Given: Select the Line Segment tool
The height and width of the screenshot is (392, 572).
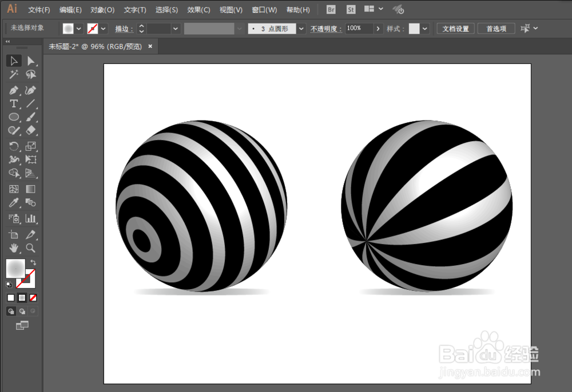Looking at the screenshot, I should (x=31, y=103).
